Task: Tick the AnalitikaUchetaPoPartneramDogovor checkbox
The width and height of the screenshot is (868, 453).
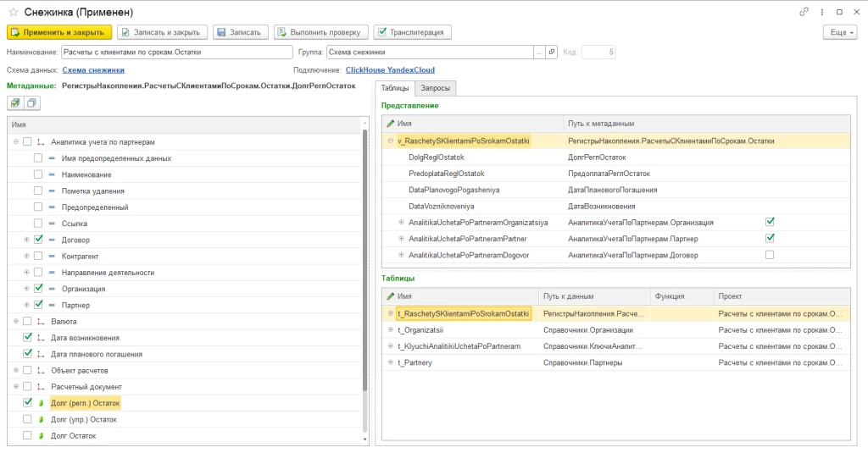Action: pos(770,255)
